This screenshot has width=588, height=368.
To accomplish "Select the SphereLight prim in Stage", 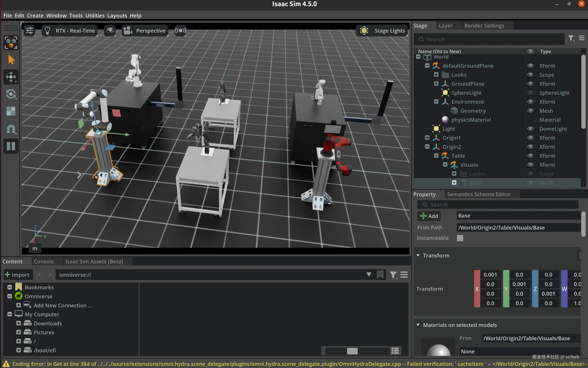I will [466, 93].
